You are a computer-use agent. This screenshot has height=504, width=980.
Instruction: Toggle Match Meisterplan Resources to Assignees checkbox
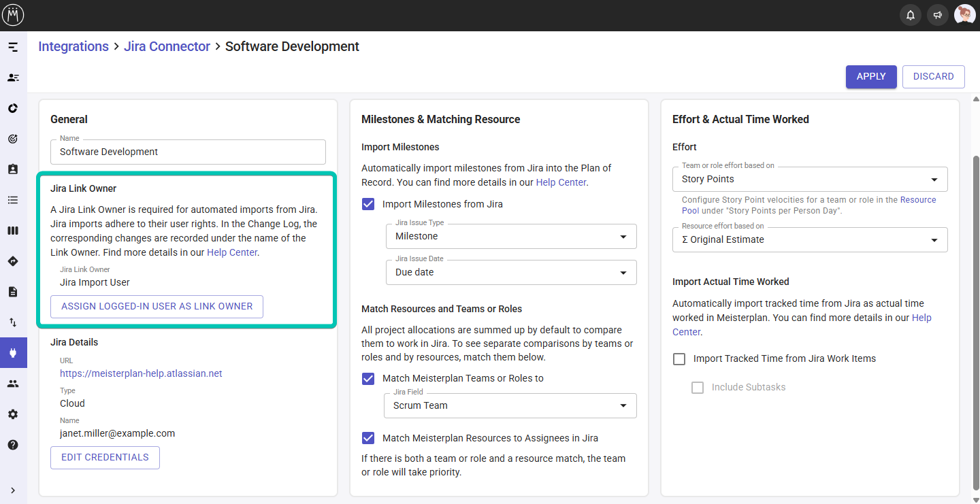point(368,438)
